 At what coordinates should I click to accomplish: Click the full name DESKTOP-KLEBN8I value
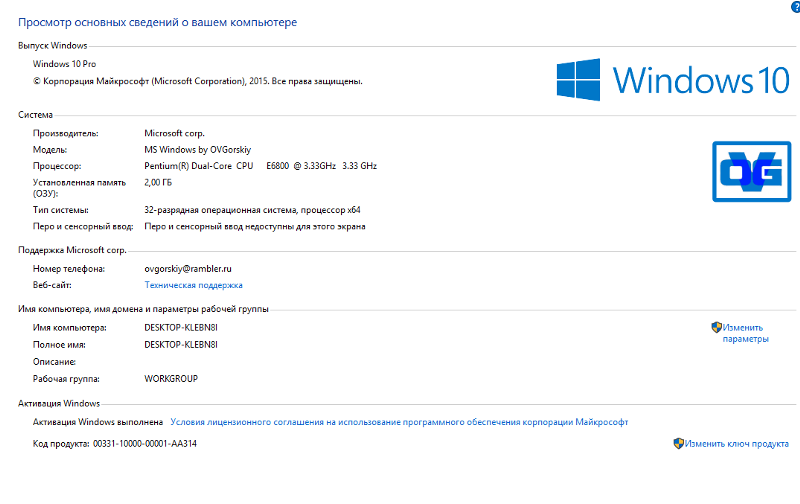(181, 345)
